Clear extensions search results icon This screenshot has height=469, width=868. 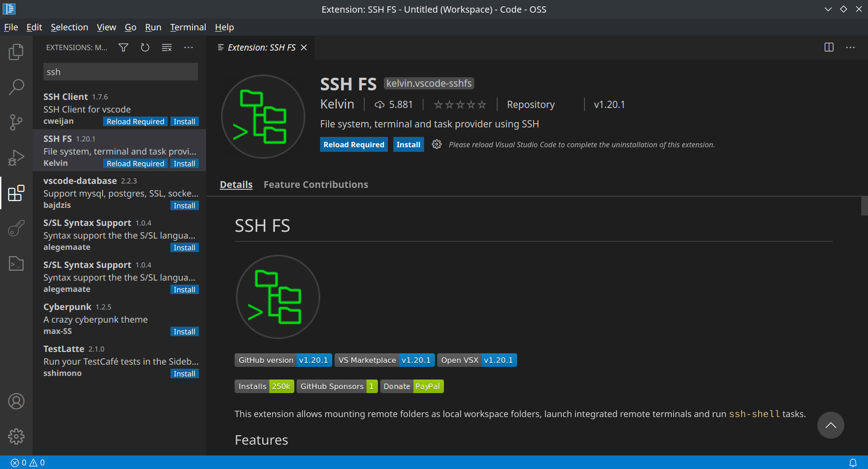(167, 47)
